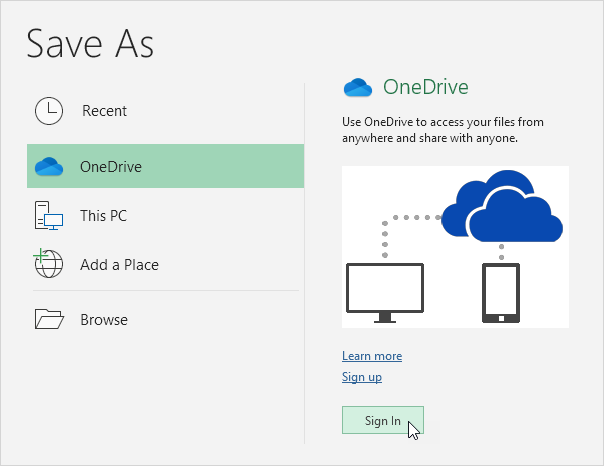The width and height of the screenshot is (604, 466).
Task: Click the Recent clock icon
Action: (49, 111)
